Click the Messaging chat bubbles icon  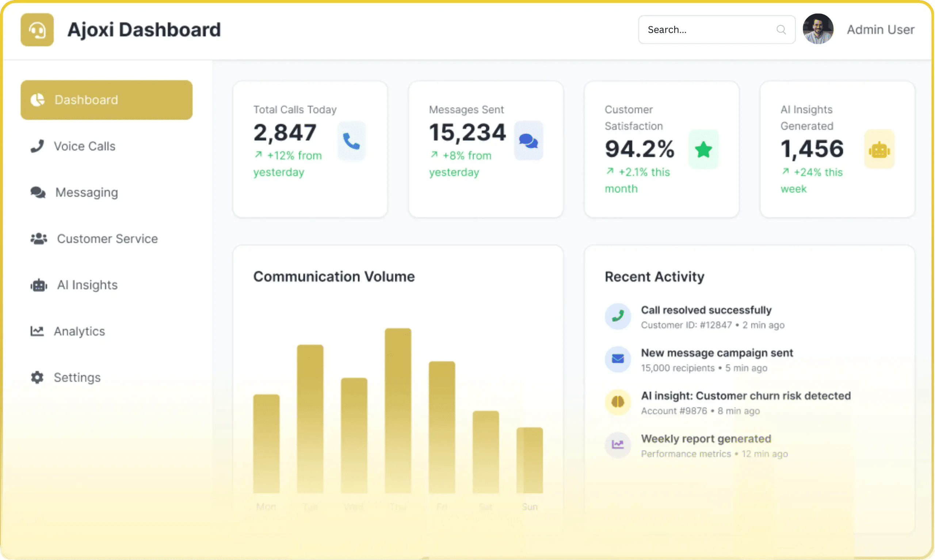click(x=38, y=193)
